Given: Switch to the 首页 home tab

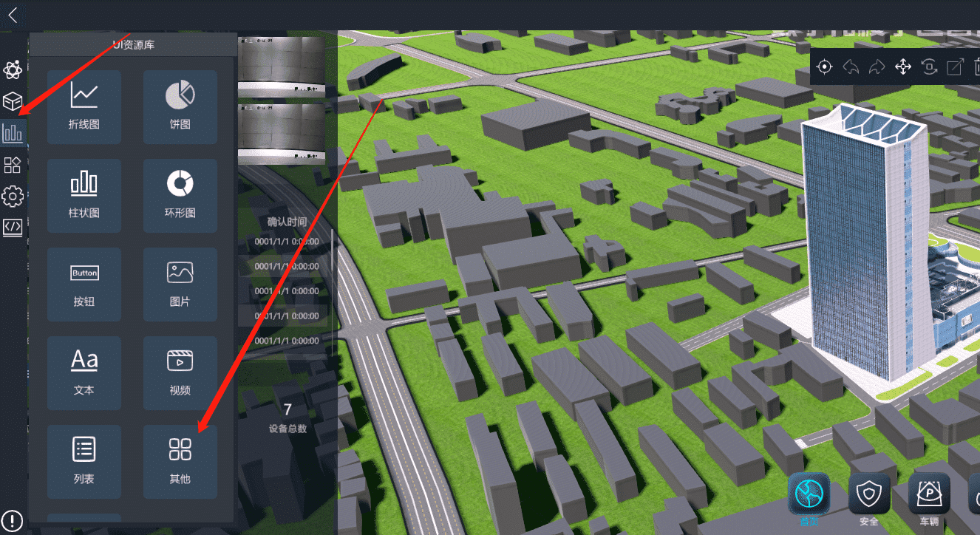Looking at the screenshot, I should [x=809, y=500].
